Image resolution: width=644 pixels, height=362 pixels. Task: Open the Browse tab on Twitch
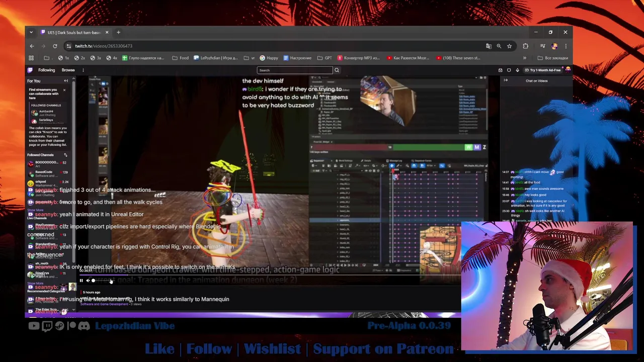pyautogui.click(x=68, y=70)
